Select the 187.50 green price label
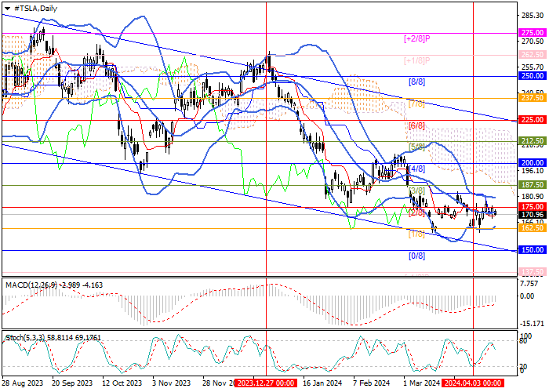 click(x=533, y=185)
